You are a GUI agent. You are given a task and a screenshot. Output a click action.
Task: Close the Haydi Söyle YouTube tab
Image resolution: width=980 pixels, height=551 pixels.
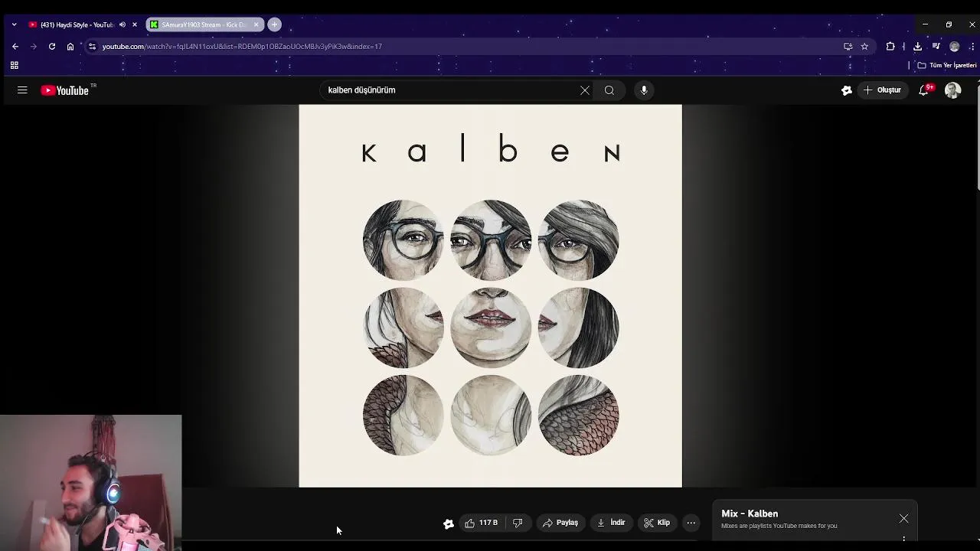coord(135,24)
